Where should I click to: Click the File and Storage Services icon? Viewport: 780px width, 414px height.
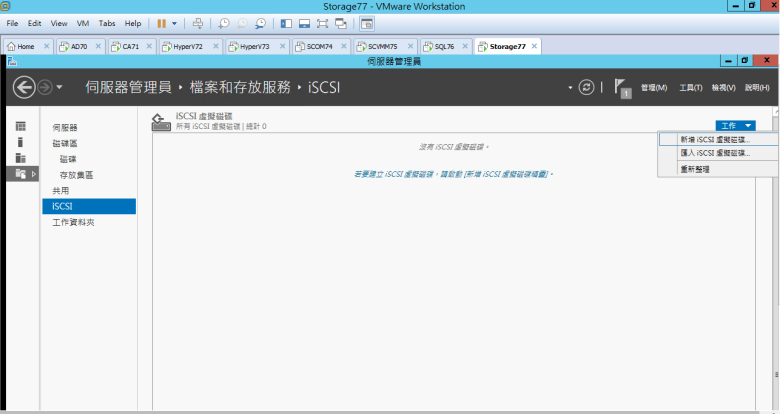tap(20, 174)
